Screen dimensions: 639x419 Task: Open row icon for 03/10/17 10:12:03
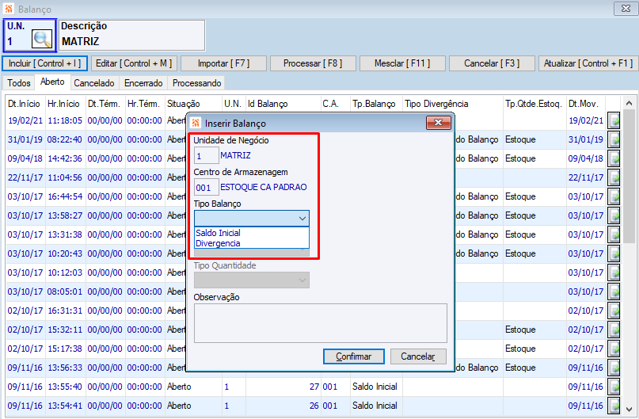[x=613, y=273]
